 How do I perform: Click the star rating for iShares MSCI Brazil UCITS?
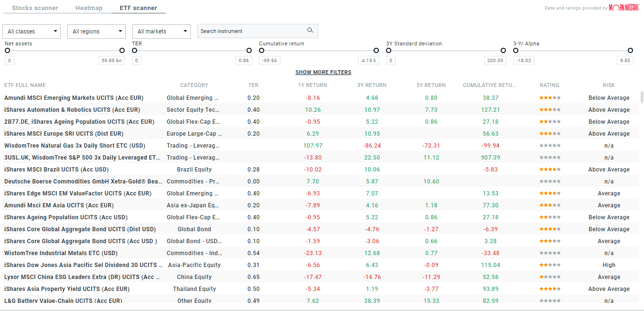click(x=550, y=169)
